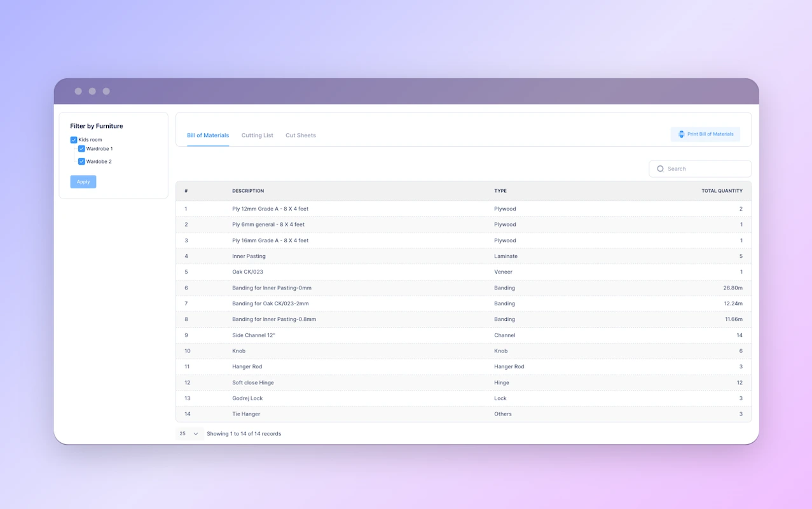This screenshot has height=509, width=812.
Task: Click the DESCRIPTION column header
Action: 248,190
